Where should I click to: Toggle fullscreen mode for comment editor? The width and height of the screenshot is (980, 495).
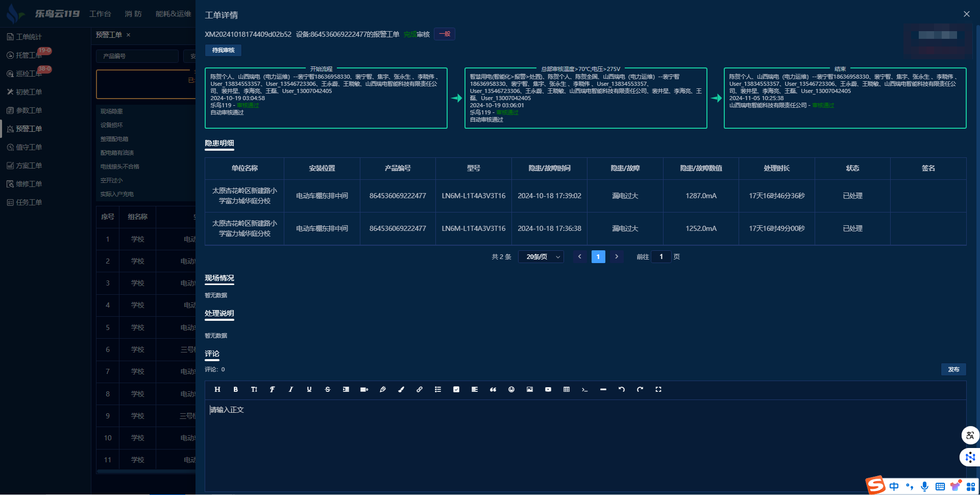pyautogui.click(x=658, y=389)
